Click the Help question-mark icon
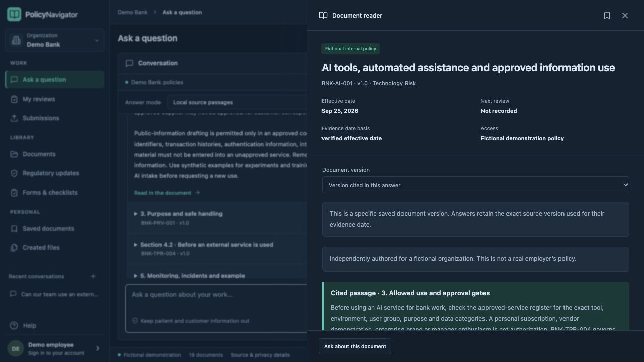Viewport: 644px width, 362px height. tap(14, 326)
